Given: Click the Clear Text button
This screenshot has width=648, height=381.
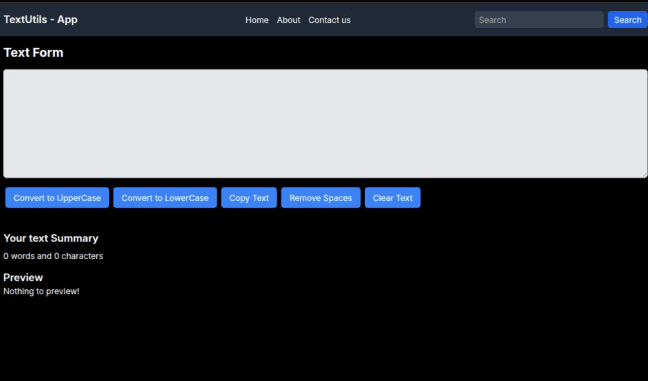Looking at the screenshot, I should pos(393,198).
